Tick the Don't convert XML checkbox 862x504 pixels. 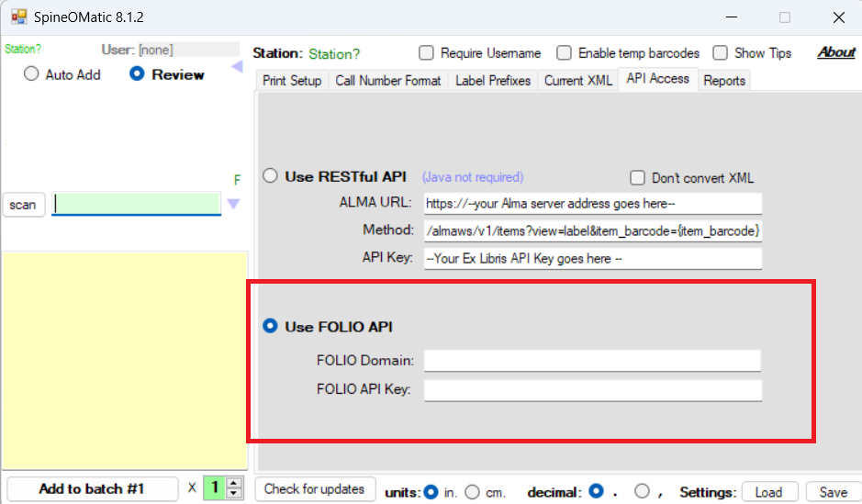(638, 178)
